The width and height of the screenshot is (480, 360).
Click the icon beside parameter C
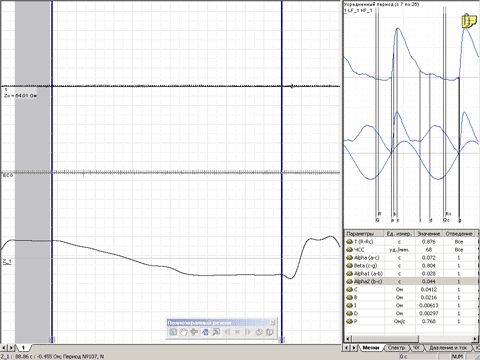(x=349, y=290)
